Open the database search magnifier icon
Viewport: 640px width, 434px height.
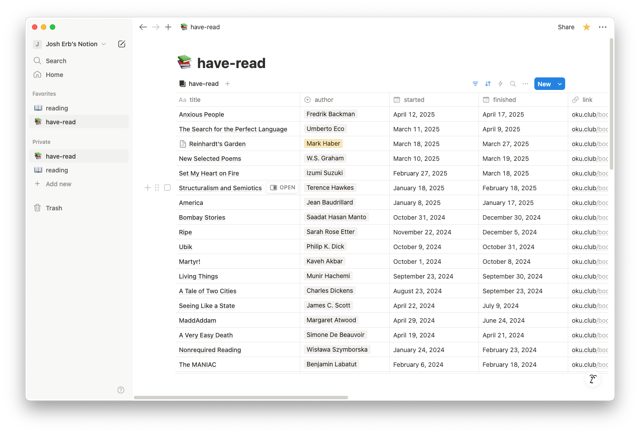click(513, 84)
